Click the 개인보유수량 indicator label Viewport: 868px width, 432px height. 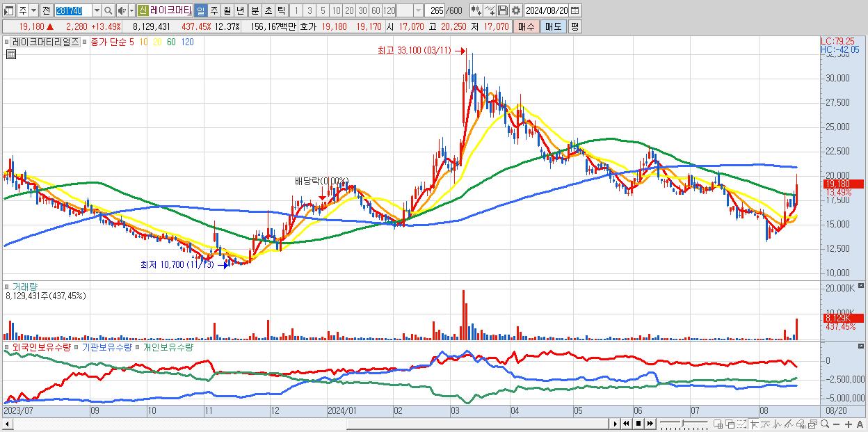(168, 346)
